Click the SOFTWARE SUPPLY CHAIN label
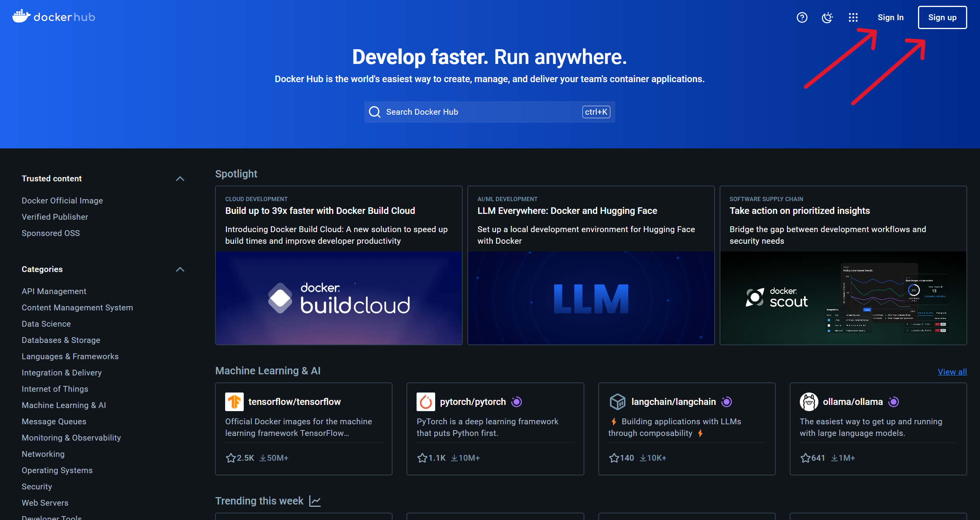The width and height of the screenshot is (980, 520). coord(766,199)
